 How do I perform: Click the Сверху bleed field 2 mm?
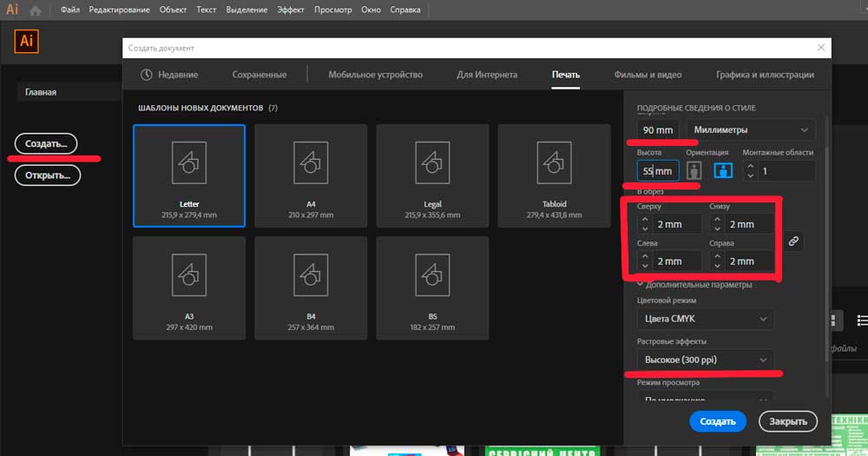pos(676,224)
